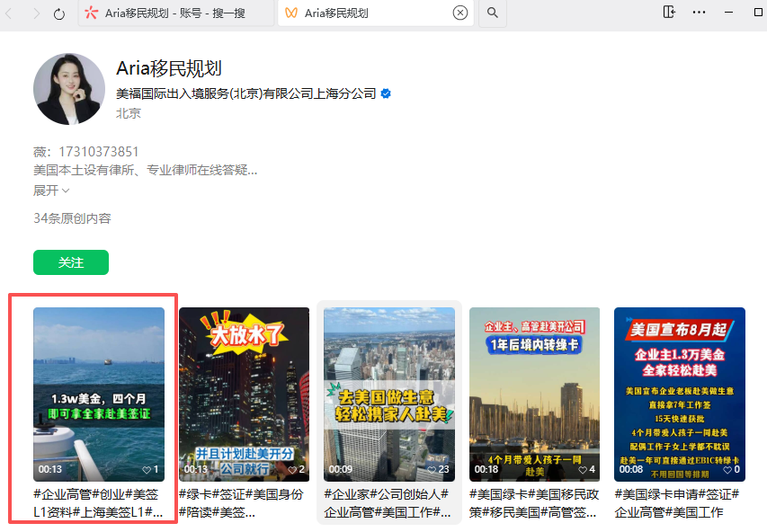Viewport: 767px width, 532px height.
Task: Click caption '#美国绿卡申请#签证#'
Action: pos(677,503)
